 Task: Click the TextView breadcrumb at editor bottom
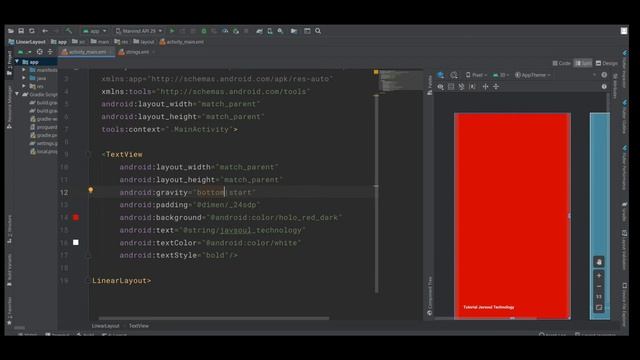pos(139,326)
